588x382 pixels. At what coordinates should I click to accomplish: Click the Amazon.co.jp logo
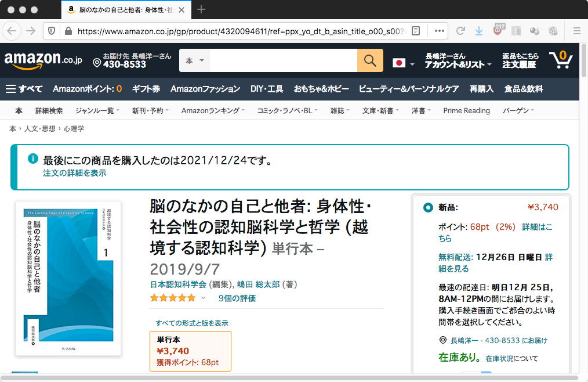point(43,60)
